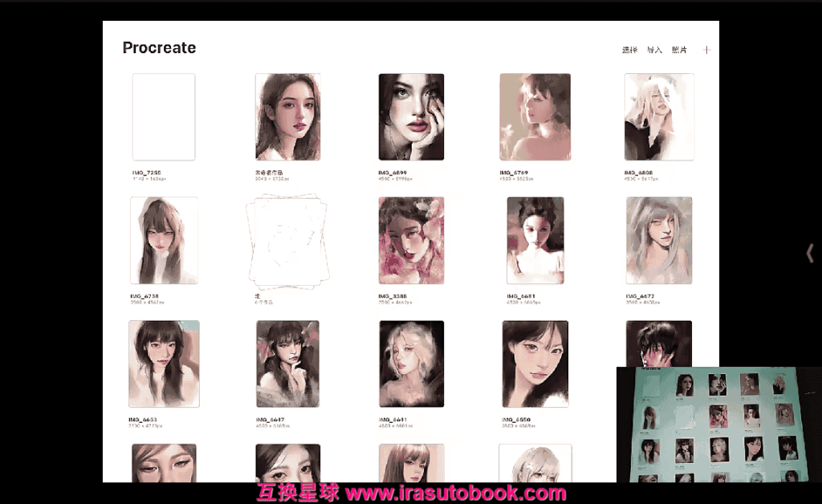Open the IMG_6647 artwork thumbnail
The image size is (822, 504).
tap(288, 364)
